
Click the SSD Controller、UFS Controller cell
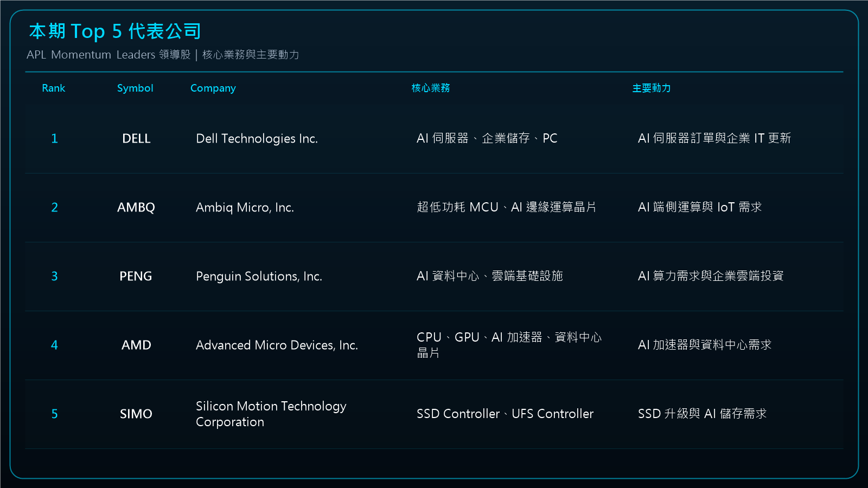click(x=505, y=414)
